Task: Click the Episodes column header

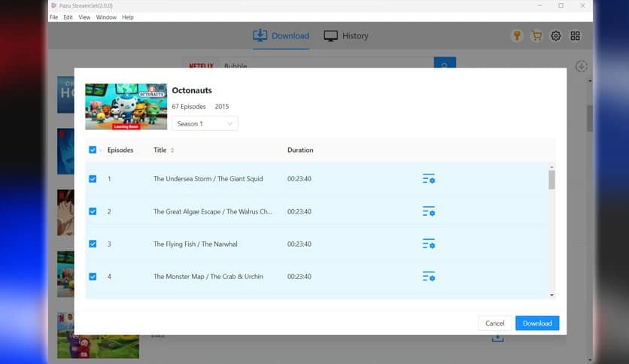Action: (x=120, y=150)
